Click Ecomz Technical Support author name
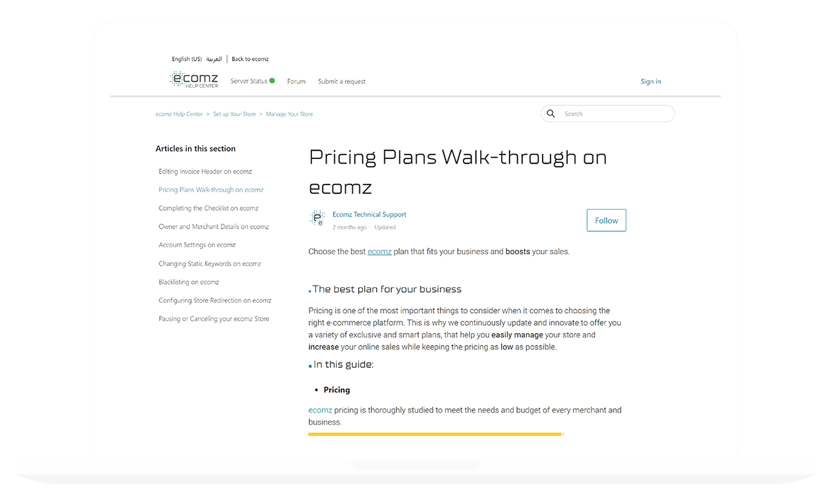The width and height of the screenshot is (831, 504). (x=369, y=215)
